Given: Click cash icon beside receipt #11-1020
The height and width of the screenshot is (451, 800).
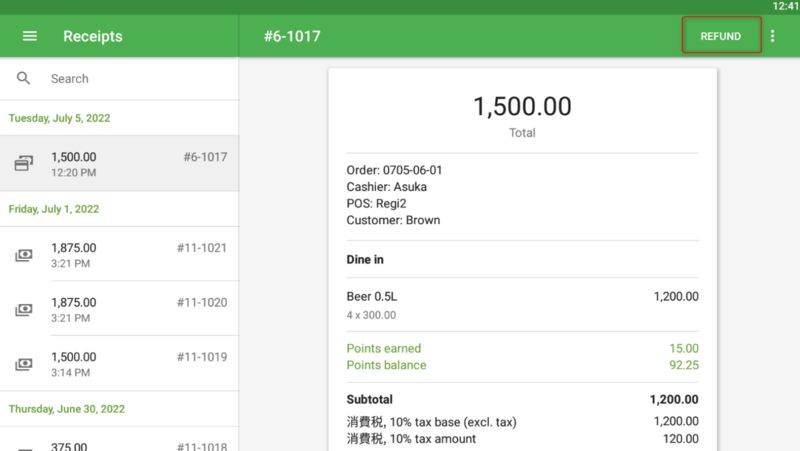Looking at the screenshot, I should [x=23, y=310].
